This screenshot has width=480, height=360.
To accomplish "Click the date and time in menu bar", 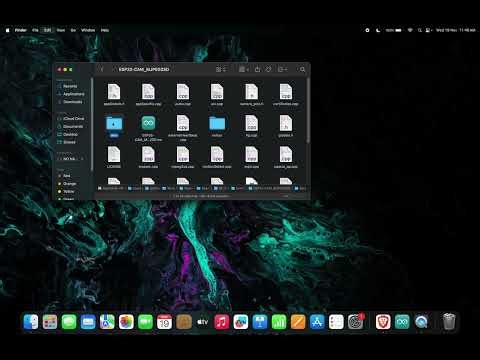I will click(x=456, y=30).
